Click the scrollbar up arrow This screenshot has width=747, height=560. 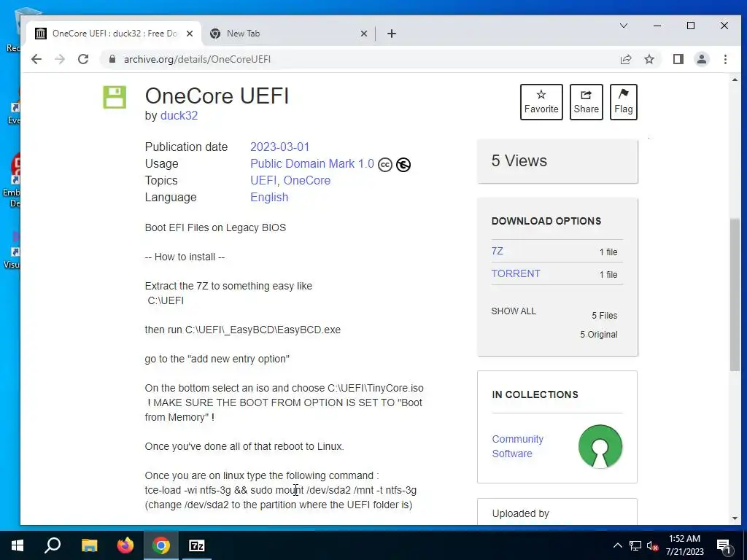735,79
